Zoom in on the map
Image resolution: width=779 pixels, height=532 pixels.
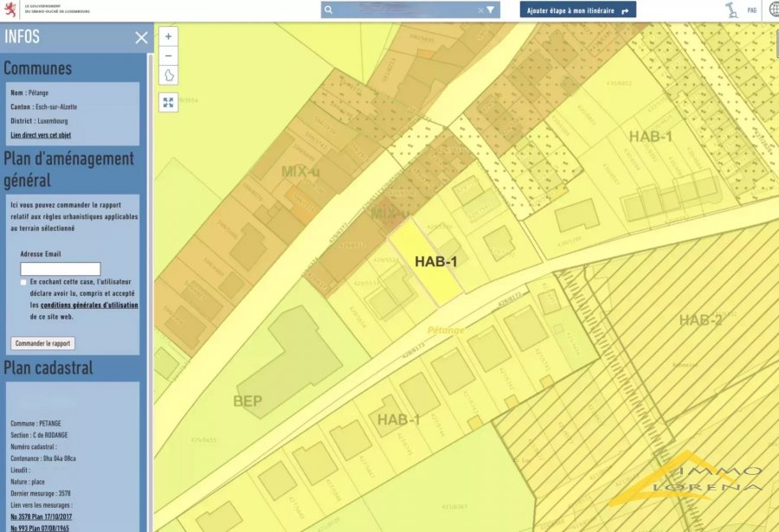tap(167, 36)
